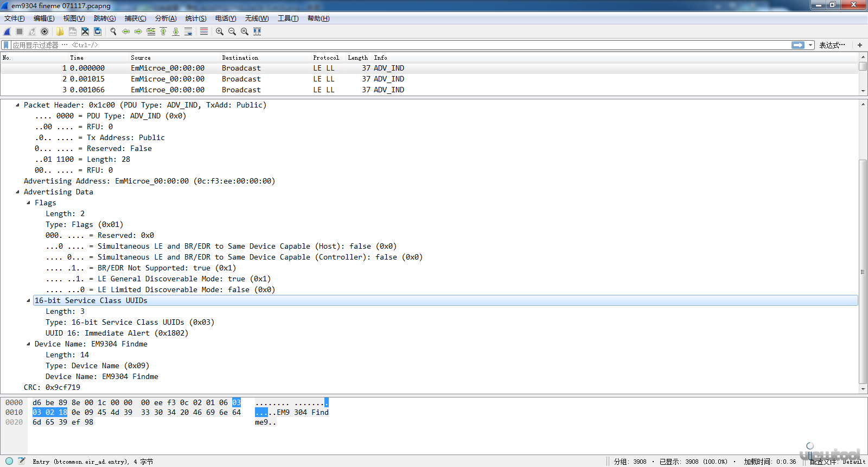The width and height of the screenshot is (868, 467).
Task: Select packet number 3 row
Action: click(429, 90)
